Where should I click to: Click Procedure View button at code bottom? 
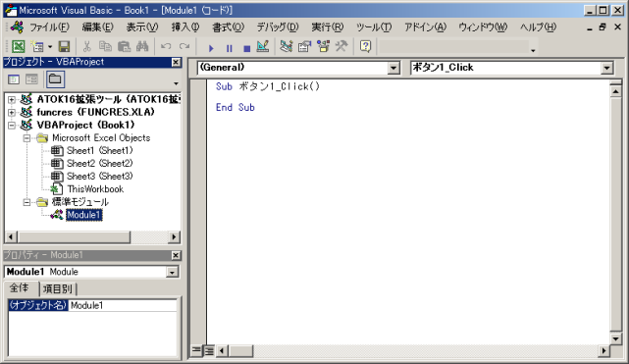click(x=196, y=351)
